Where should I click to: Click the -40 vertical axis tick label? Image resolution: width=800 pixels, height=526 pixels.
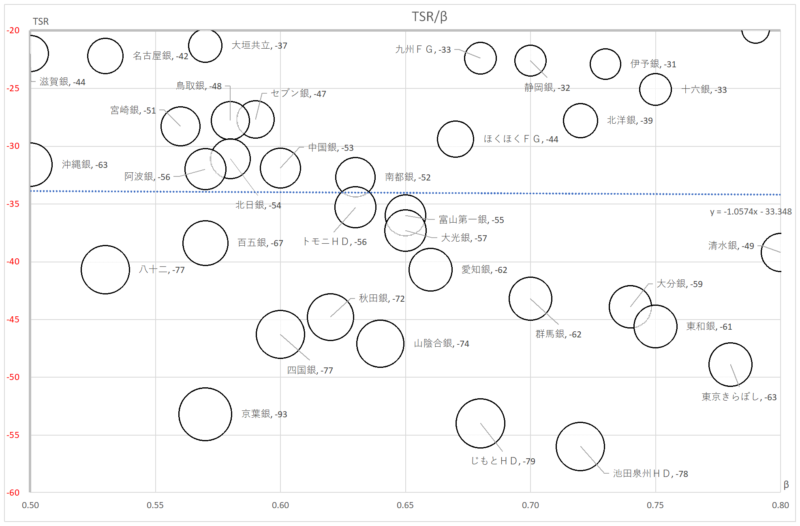tap(13, 262)
